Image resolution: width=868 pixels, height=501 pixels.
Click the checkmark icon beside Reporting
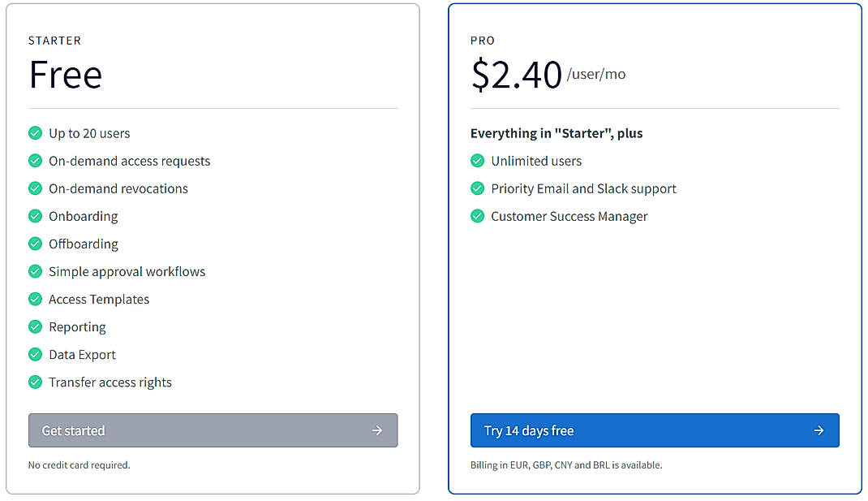tap(35, 326)
